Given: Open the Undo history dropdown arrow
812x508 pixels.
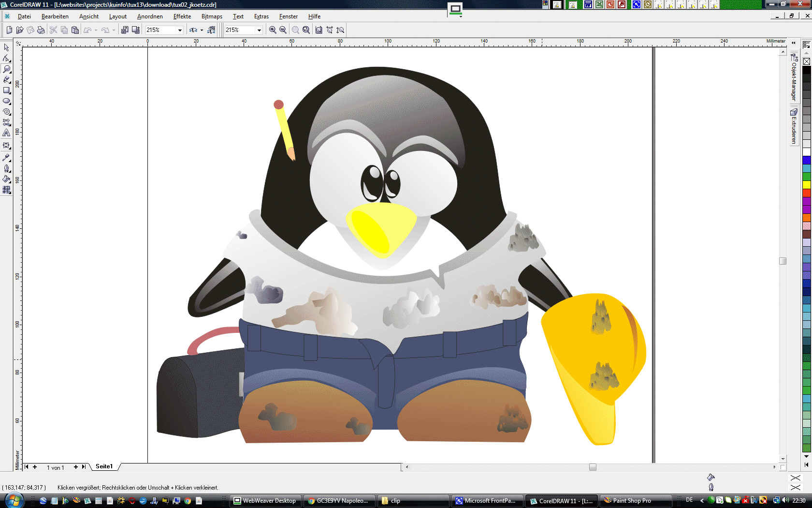Looking at the screenshot, I should click(x=96, y=30).
